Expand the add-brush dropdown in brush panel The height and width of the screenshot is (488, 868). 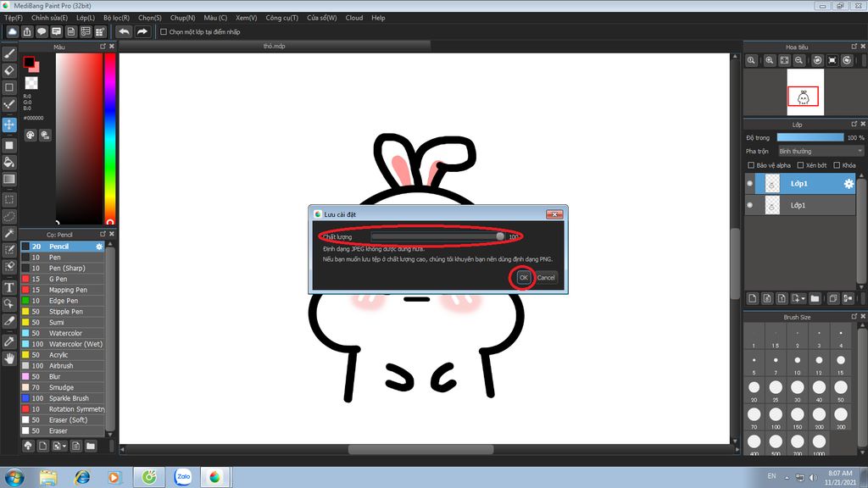click(64, 446)
